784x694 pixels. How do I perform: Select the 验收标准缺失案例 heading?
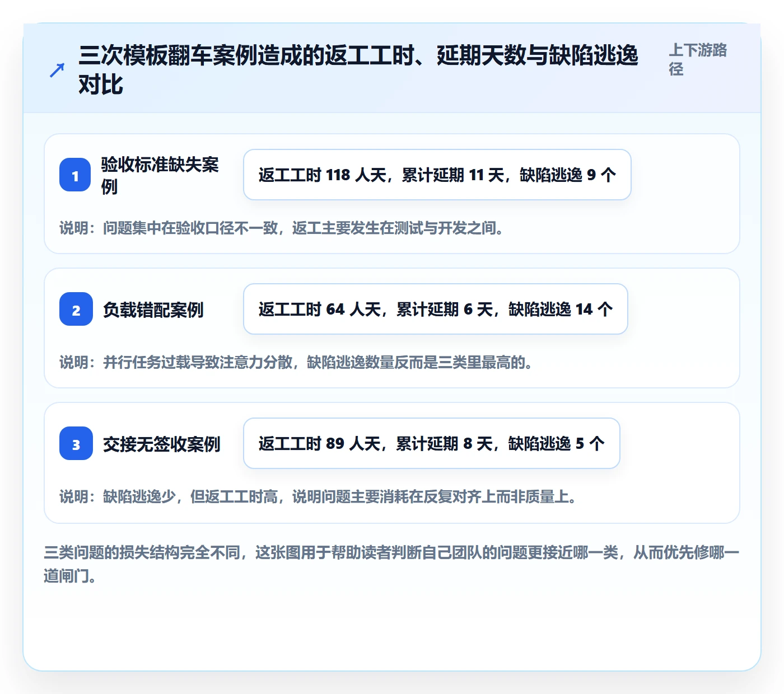click(x=160, y=175)
